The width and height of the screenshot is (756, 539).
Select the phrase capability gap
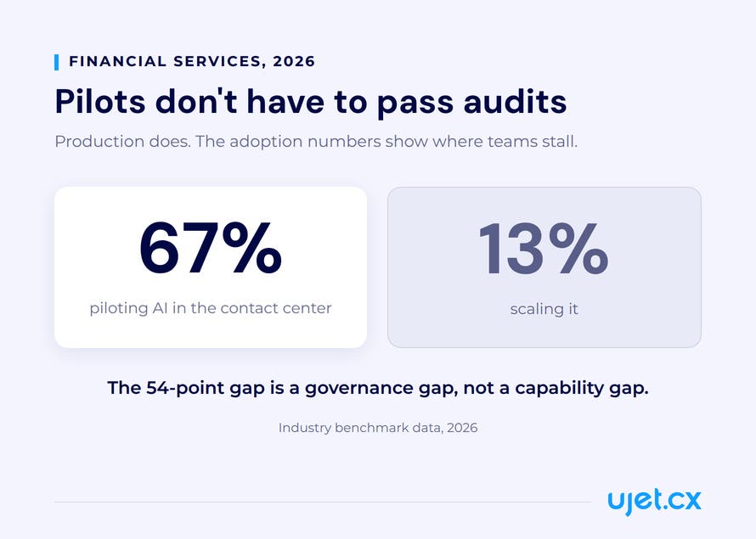tap(582, 389)
